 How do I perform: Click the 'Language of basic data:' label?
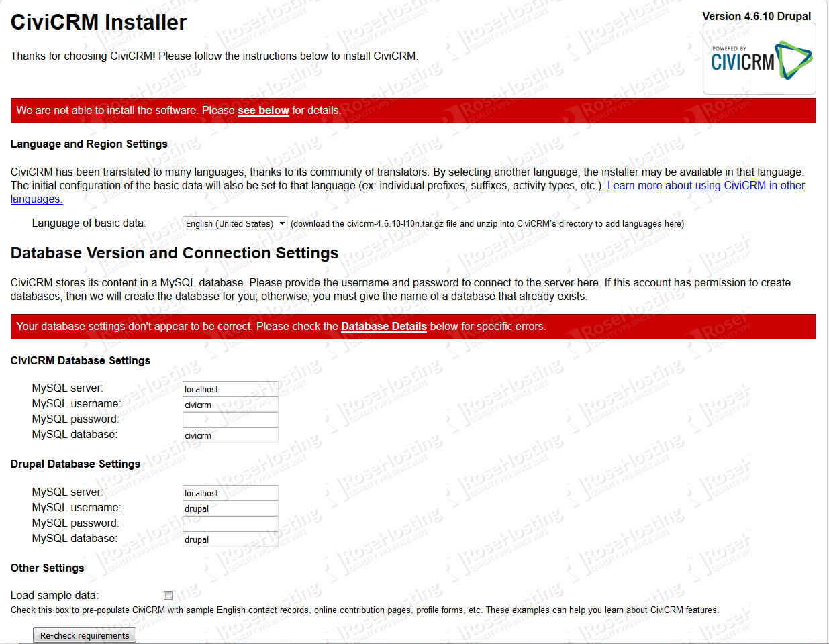point(89,223)
